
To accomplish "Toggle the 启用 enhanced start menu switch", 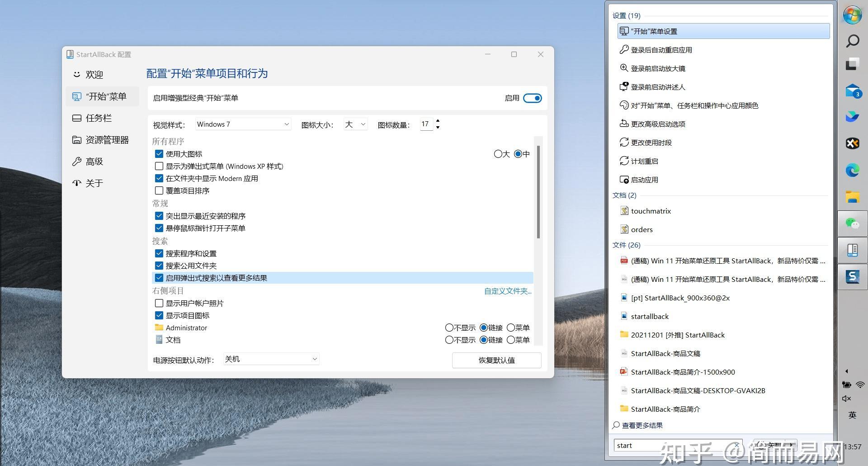I will 532,98.
